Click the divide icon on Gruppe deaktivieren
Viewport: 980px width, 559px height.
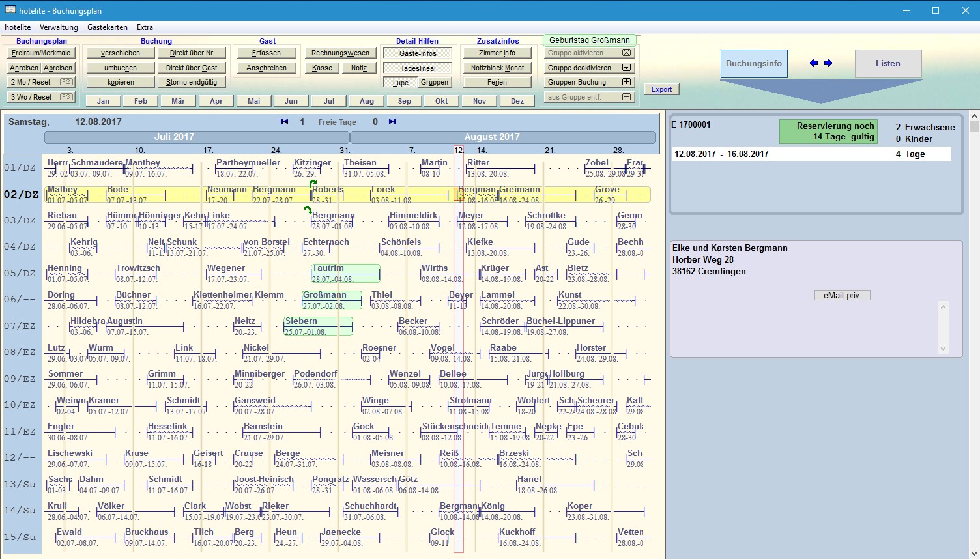[626, 68]
